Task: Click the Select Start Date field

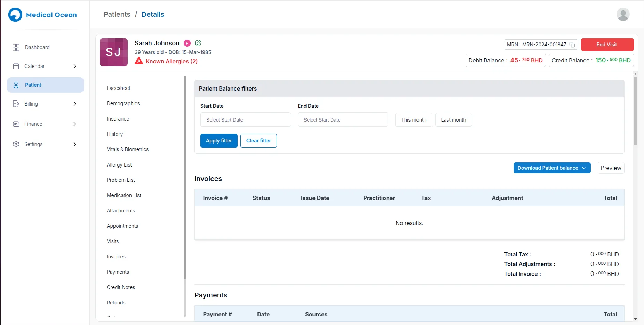Action: click(245, 119)
